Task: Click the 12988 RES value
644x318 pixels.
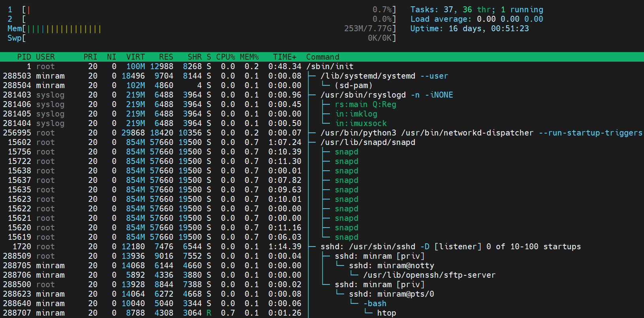Action: (x=162, y=66)
